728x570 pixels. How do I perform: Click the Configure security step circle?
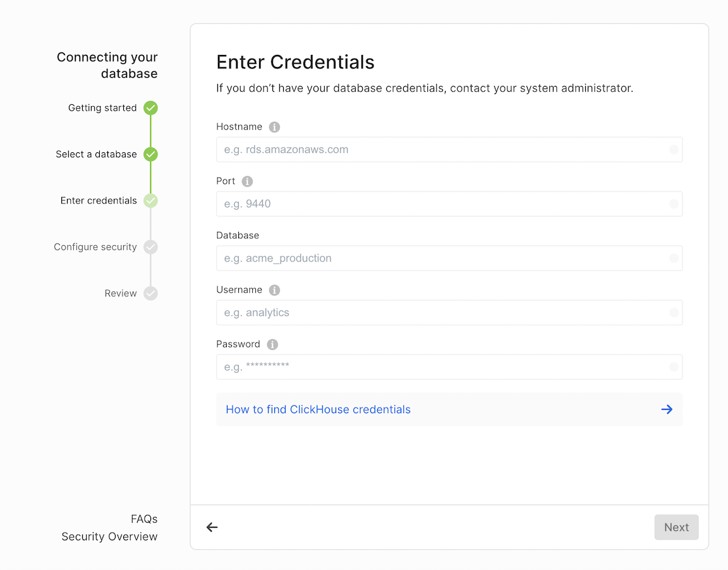[150, 247]
